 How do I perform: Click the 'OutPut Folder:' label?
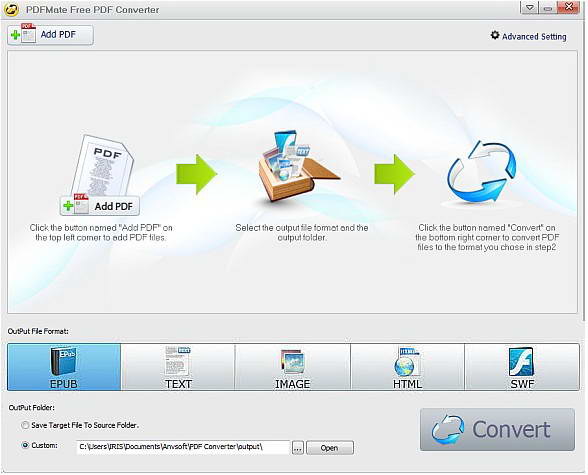pyautogui.click(x=32, y=408)
